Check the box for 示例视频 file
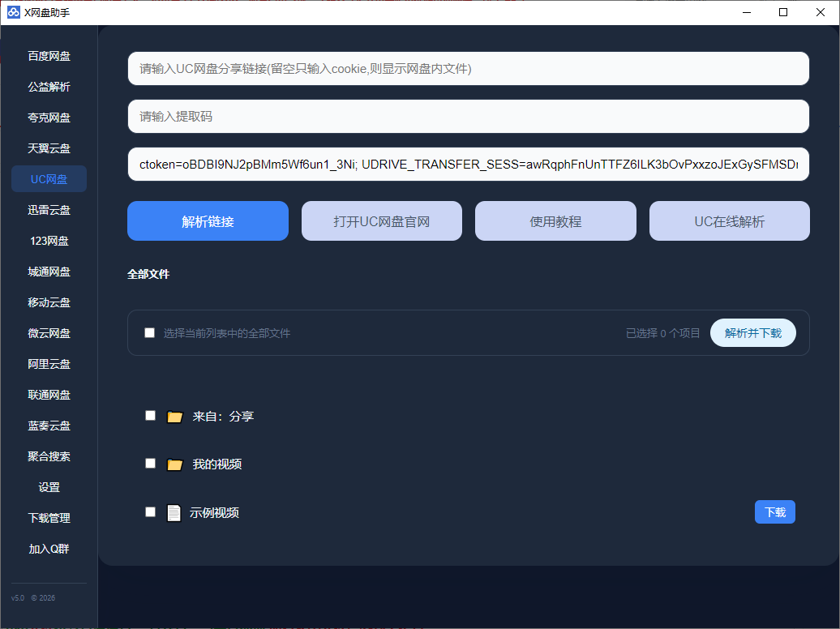This screenshot has width=840, height=629. click(x=150, y=511)
